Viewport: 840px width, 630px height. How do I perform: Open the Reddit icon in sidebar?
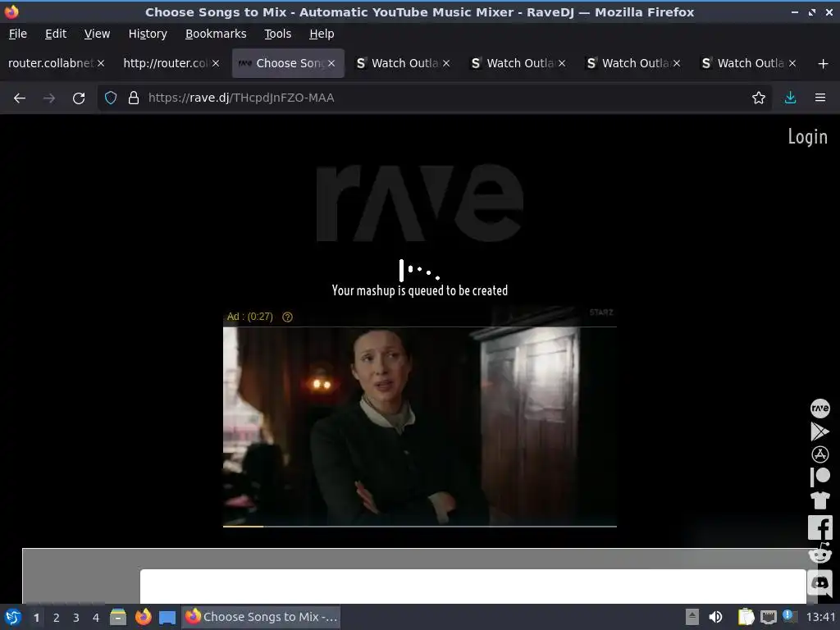(819, 554)
